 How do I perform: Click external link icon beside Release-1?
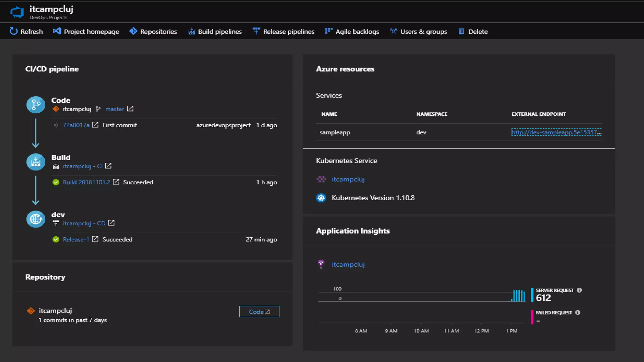click(x=95, y=239)
